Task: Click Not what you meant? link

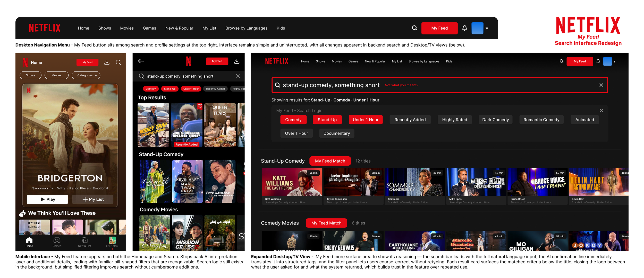Action: 401,85
